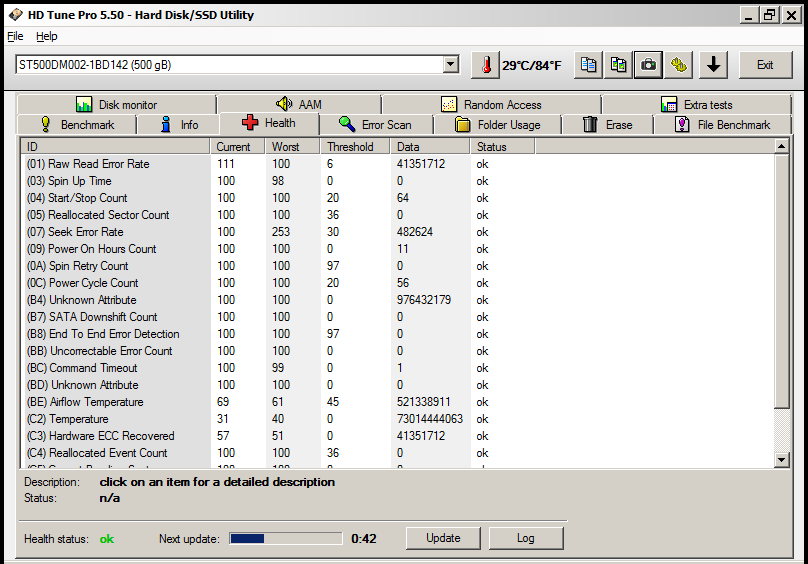Click the scroll up arrow of list
The image size is (808, 564).
782,146
